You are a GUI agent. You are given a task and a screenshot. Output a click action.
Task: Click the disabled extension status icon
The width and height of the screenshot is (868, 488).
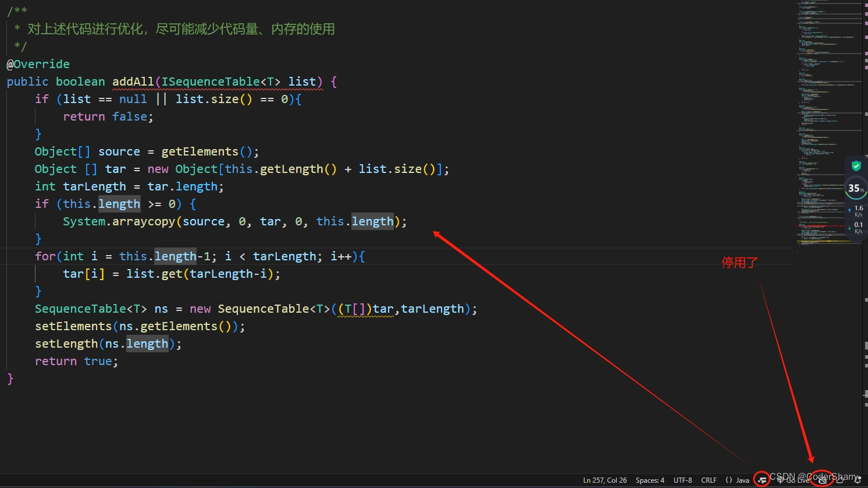821,480
